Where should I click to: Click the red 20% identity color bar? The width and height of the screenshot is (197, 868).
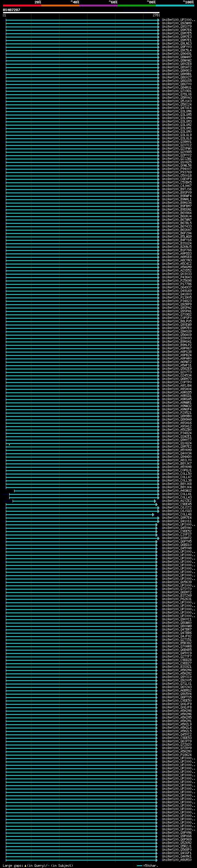22,6
